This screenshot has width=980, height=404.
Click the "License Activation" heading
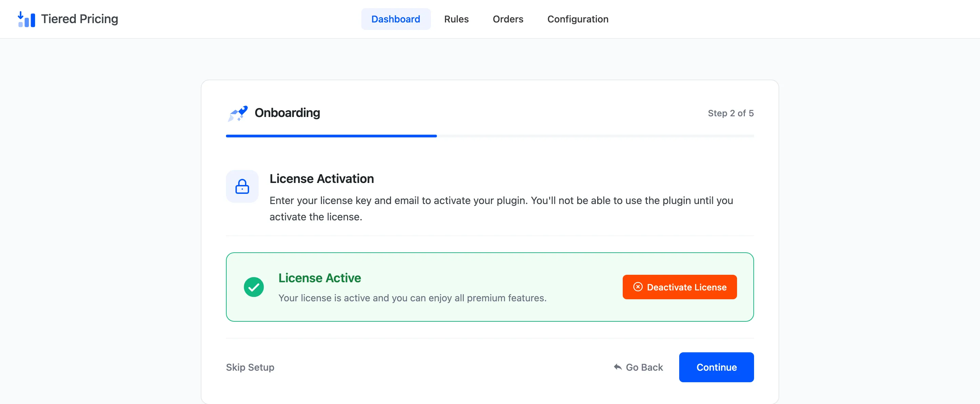click(x=322, y=179)
